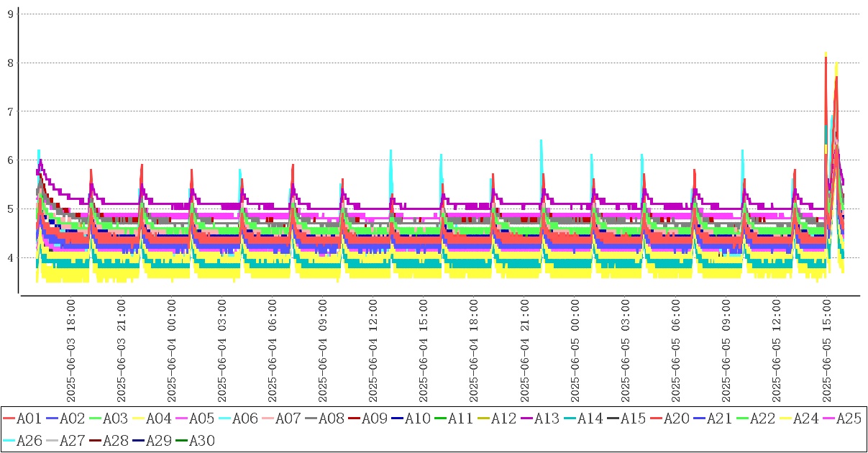
Task: Pick the A12 olive legend marker
Action: pyautogui.click(x=483, y=418)
